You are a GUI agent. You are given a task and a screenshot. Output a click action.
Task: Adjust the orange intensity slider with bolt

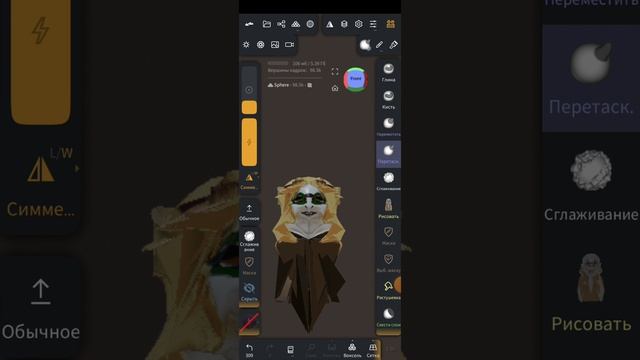tap(249, 142)
